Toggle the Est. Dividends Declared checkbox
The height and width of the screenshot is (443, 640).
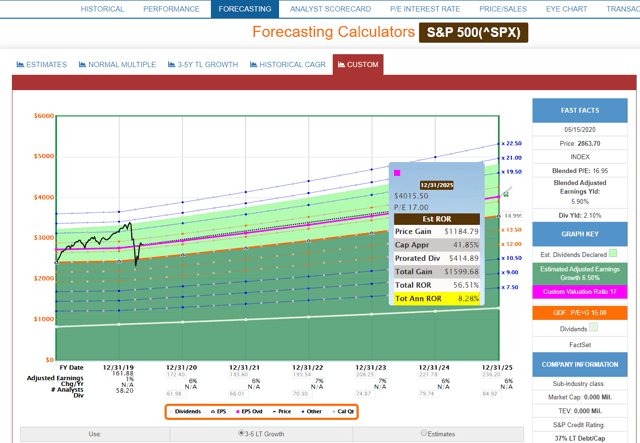click(613, 254)
